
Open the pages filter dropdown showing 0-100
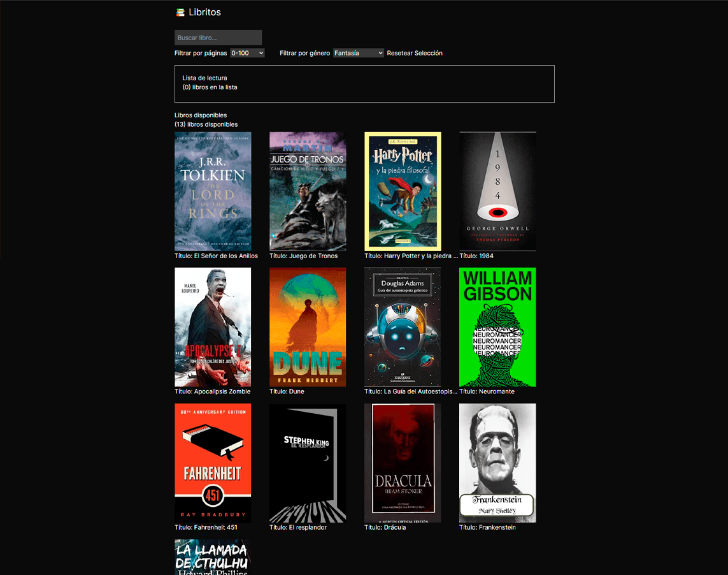(x=247, y=53)
